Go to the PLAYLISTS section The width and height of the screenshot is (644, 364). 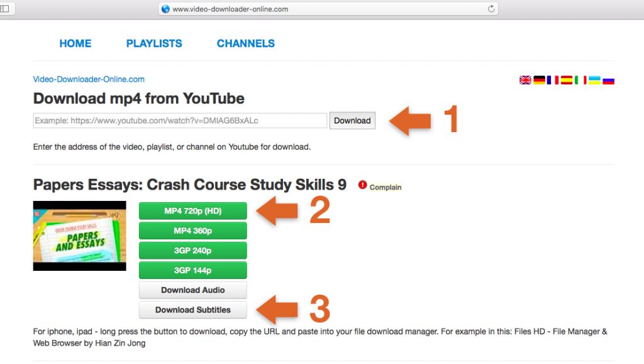(154, 43)
